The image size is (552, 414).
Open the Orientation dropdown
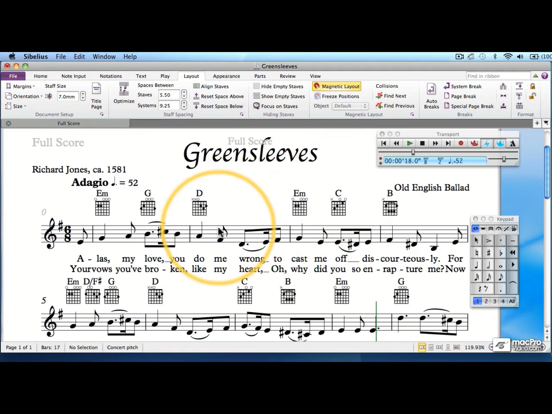click(x=24, y=96)
